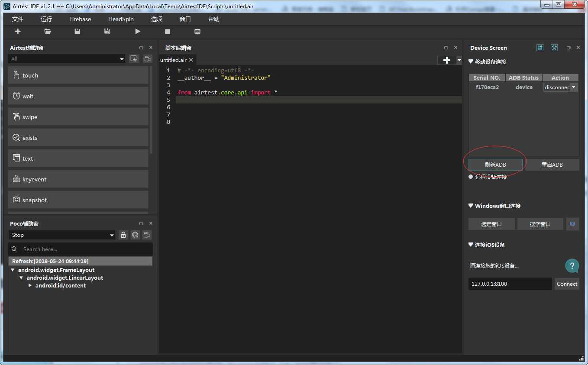Image resolution: width=588 pixels, height=365 pixels.
Task: Select the text command
Action: tap(78, 158)
